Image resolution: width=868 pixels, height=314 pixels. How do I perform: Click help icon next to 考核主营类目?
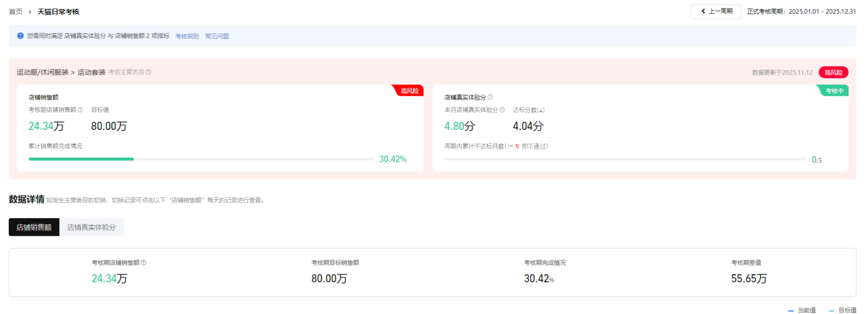pos(148,72)
